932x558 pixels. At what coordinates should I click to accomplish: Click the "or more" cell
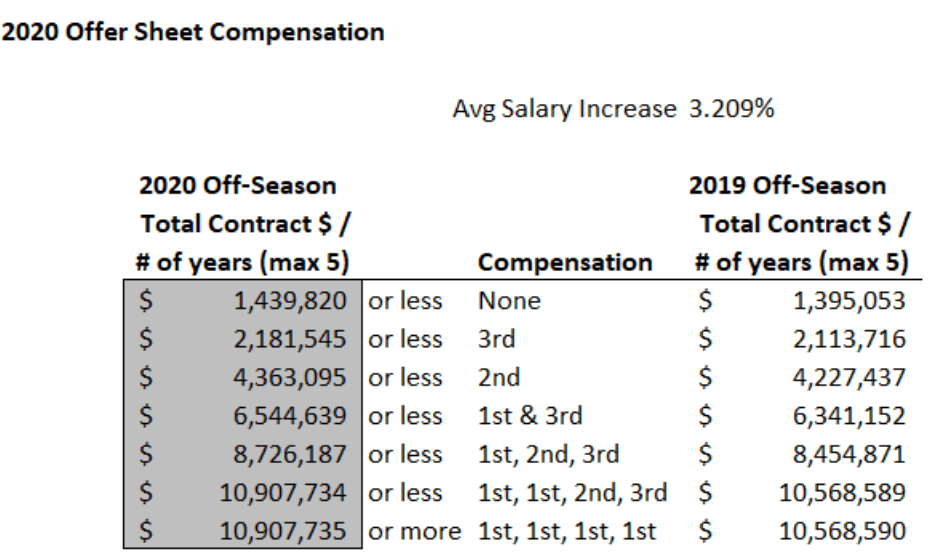[414, 531]
